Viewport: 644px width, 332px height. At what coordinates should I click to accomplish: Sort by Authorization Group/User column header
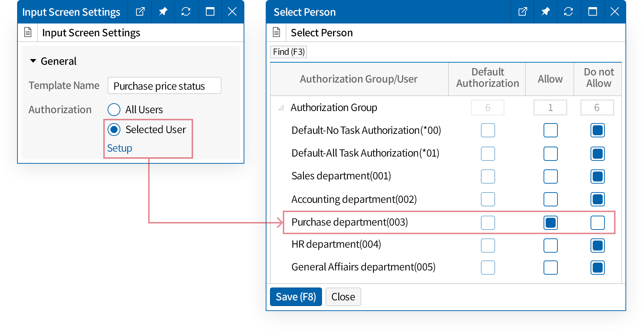click(358, 79)
